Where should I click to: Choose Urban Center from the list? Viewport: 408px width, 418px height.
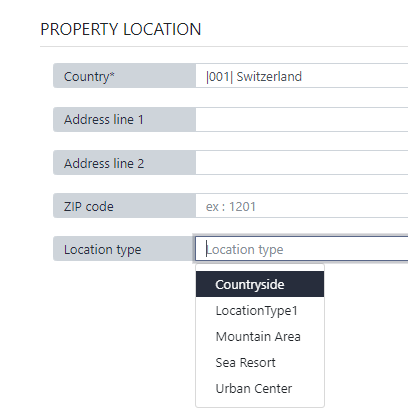[260, 388]
